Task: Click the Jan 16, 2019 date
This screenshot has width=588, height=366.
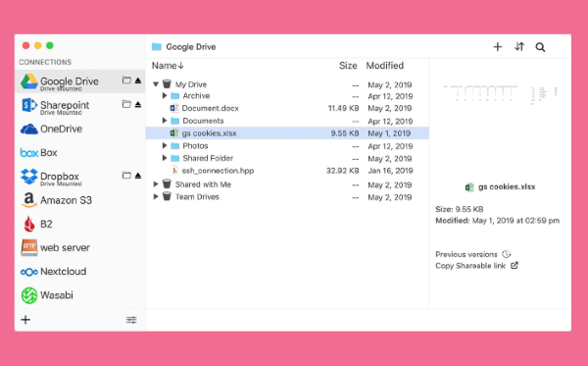Action: pos(390,171)
